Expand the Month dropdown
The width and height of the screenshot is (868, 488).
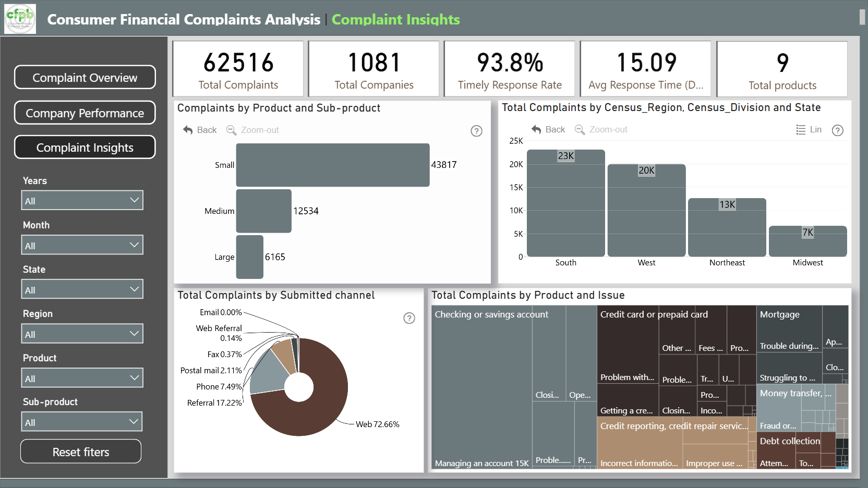coord(82,245)
